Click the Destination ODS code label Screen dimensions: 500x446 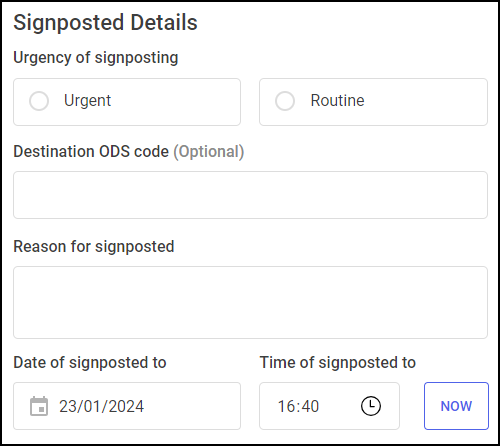(91, 151)
